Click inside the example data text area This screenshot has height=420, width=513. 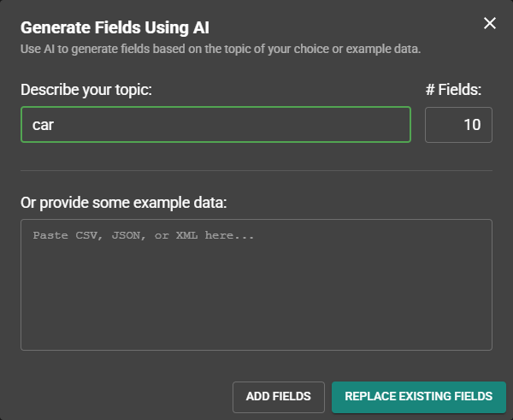[x=256, y=285]
